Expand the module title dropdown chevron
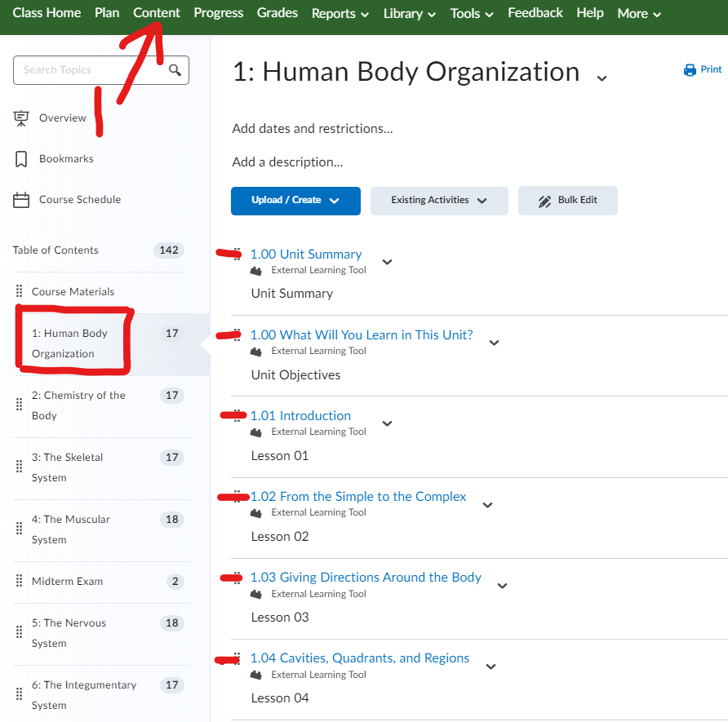This screenshot has height=722, width=728. (601, 78)
